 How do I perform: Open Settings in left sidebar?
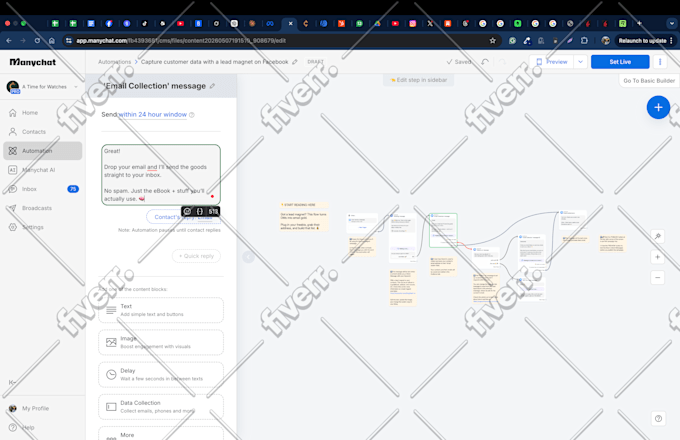[33, 227]
